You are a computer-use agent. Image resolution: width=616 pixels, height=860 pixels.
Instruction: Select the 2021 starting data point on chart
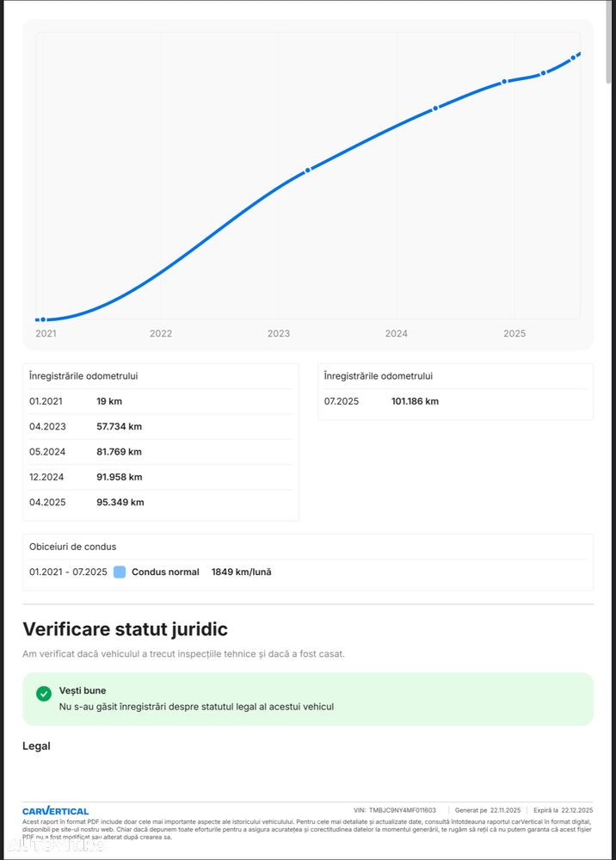coord(43,319)
